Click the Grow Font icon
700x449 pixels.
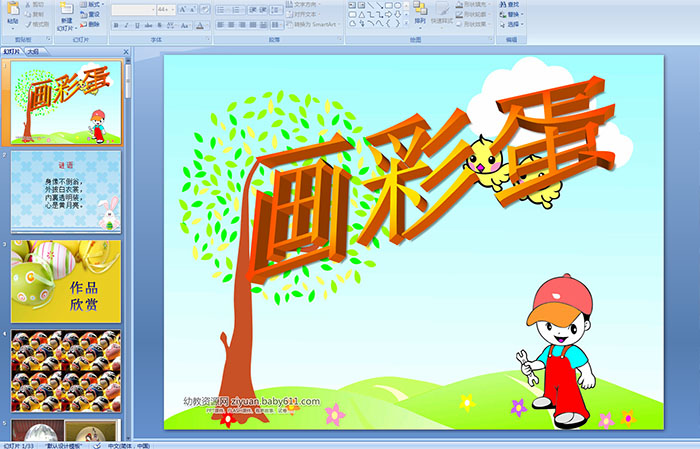point(183,9)
